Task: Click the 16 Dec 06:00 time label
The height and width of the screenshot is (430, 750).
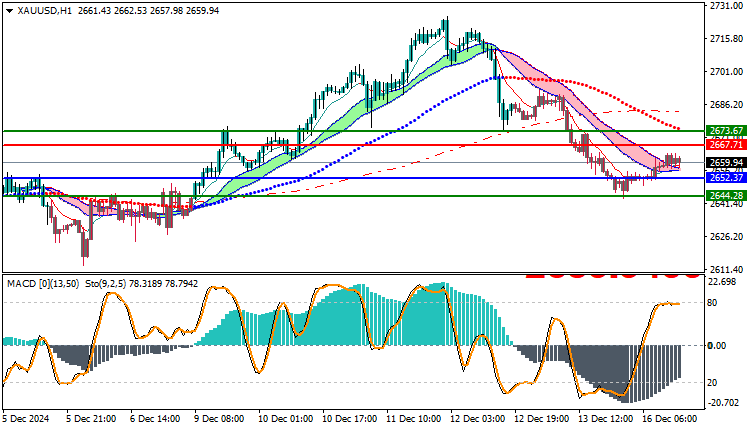Action: (x=670, y=419)
